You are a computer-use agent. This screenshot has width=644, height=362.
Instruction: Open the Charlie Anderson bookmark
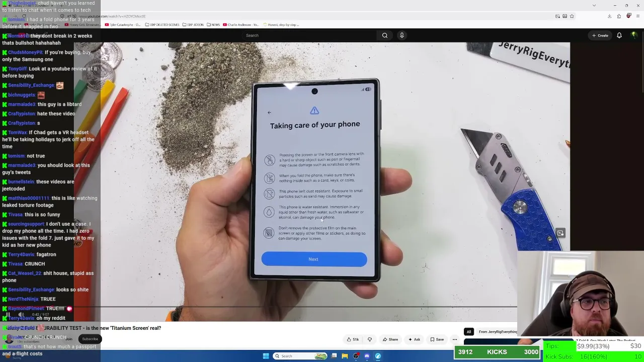click(240, 25)
